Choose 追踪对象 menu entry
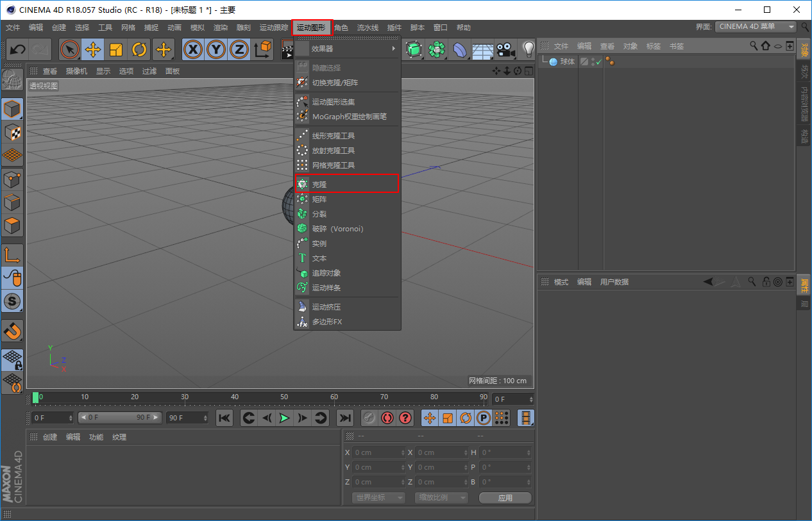The image size is (812, 521). [x=347, y=273]
